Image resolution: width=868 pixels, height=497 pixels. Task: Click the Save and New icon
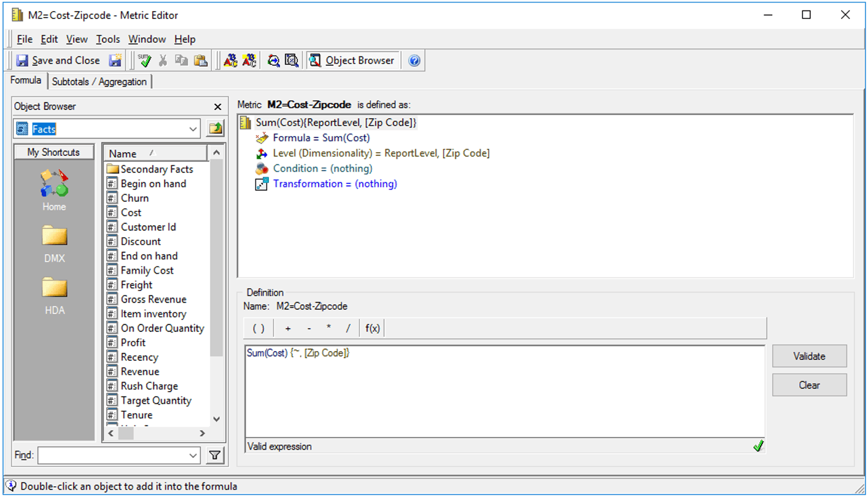pos(115,60)
